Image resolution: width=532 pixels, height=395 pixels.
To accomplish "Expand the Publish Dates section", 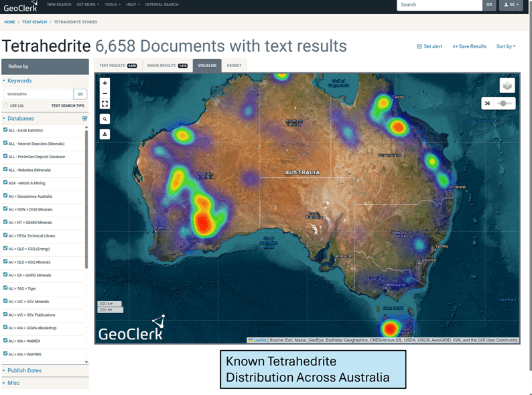I will click(x=24, y=370).
